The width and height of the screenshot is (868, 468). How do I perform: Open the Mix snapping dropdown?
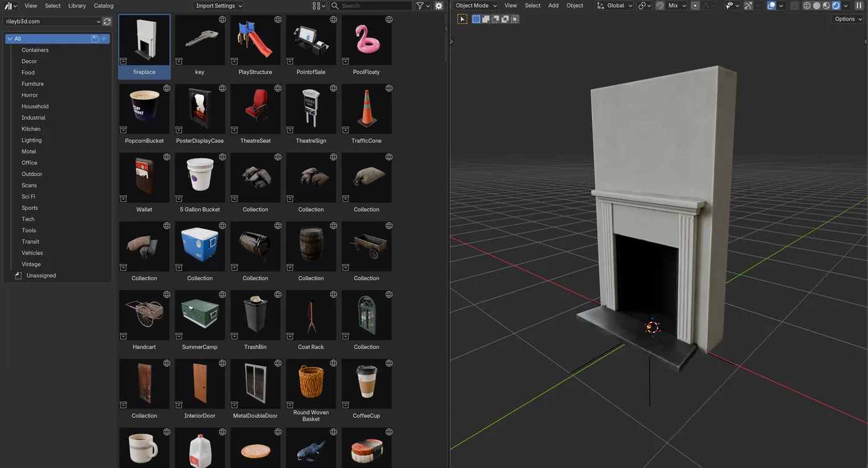point(676,6)
